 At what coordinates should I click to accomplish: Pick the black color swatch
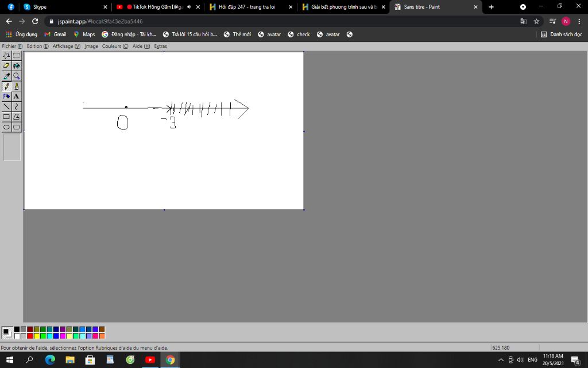pyautogui.click(x=17, y=329)
